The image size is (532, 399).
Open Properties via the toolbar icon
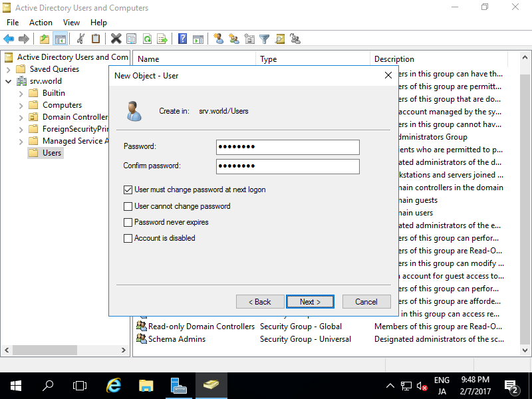pos(131,39)
